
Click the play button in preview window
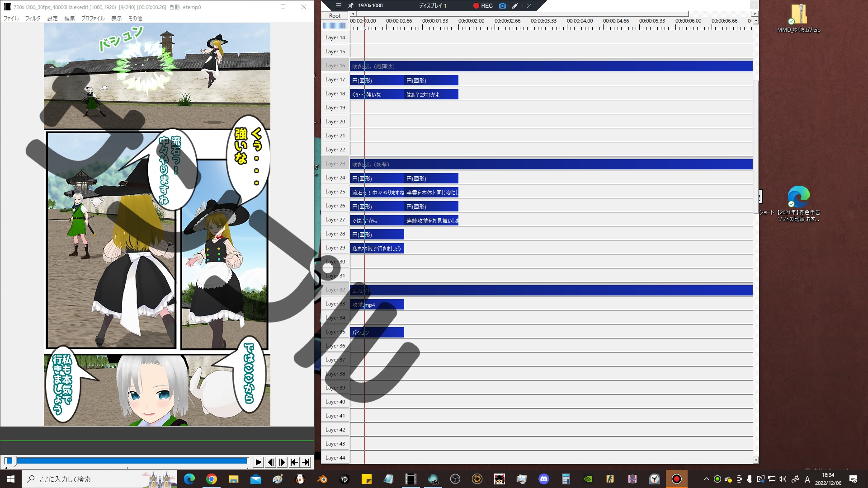pos(258,462)
